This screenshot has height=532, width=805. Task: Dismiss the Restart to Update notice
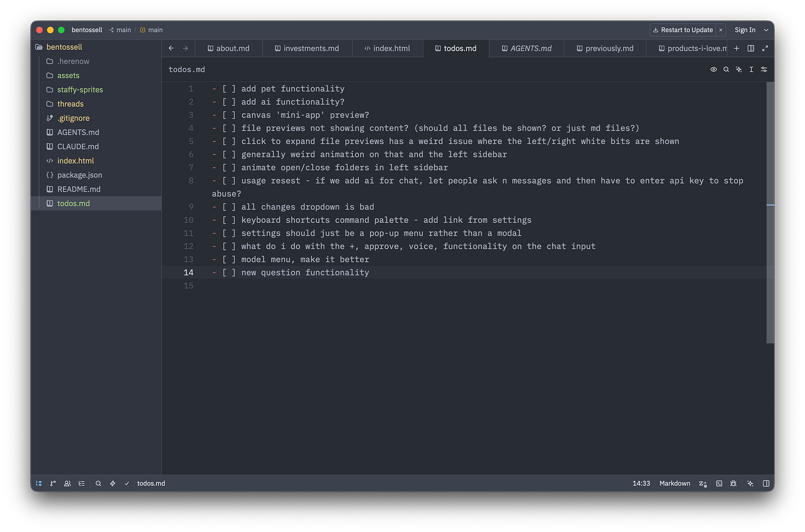[x=720, y=30]
